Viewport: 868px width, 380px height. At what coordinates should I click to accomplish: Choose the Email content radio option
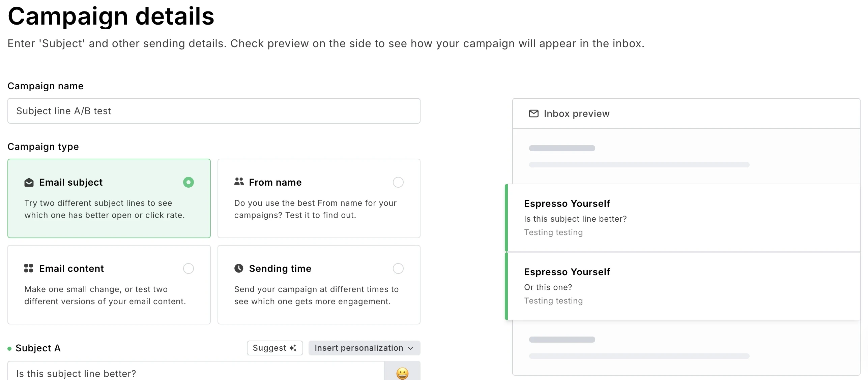(189, 268)
